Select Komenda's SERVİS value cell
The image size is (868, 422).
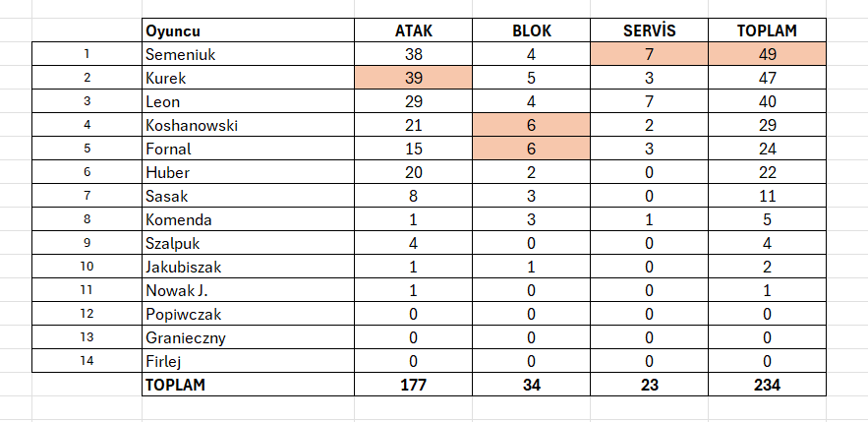tap(650, 220)
